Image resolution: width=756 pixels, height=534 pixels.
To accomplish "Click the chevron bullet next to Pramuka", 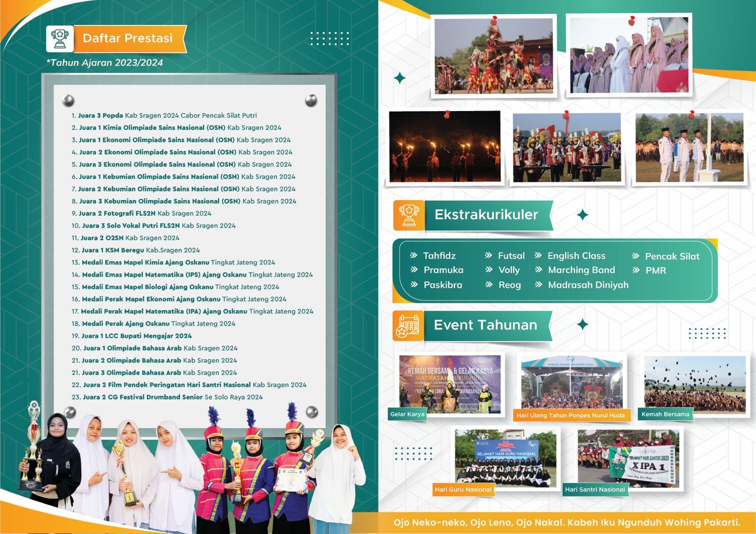I will [x=414, y=270].
